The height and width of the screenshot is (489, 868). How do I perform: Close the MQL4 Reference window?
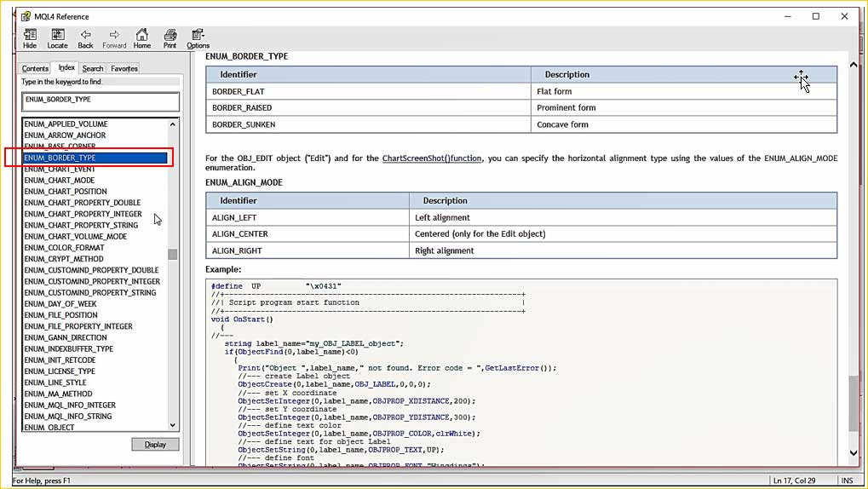coord(845,17)
